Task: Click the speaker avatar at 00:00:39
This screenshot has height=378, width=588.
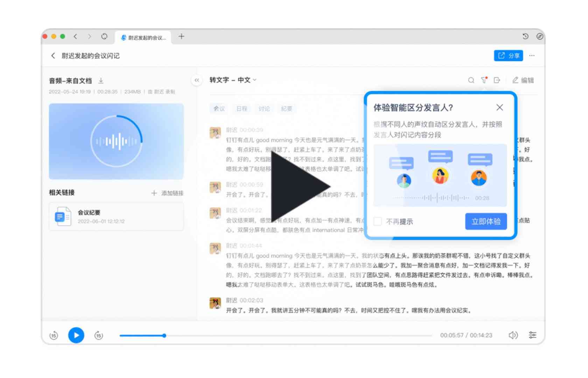Action: tap(215, 133)
